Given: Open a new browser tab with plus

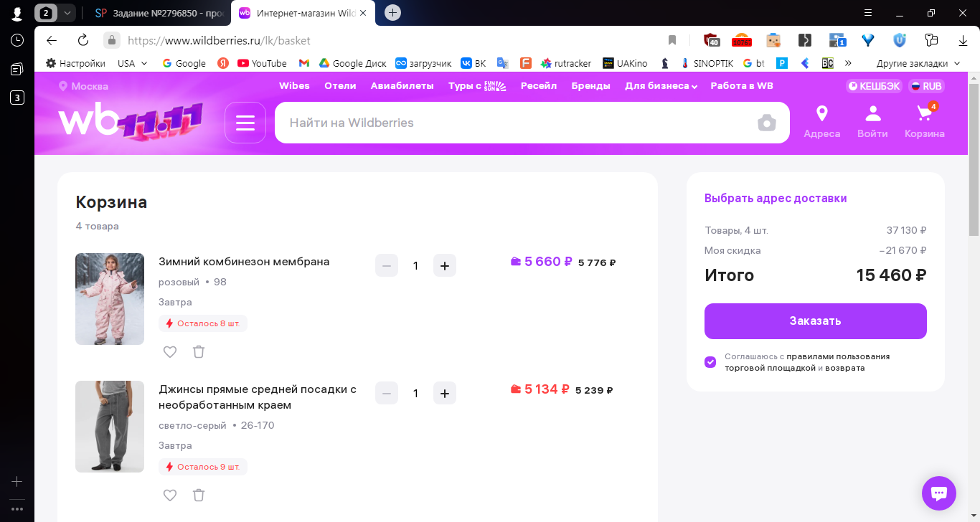Looking at the screenshot, I should tap(392, 13).
